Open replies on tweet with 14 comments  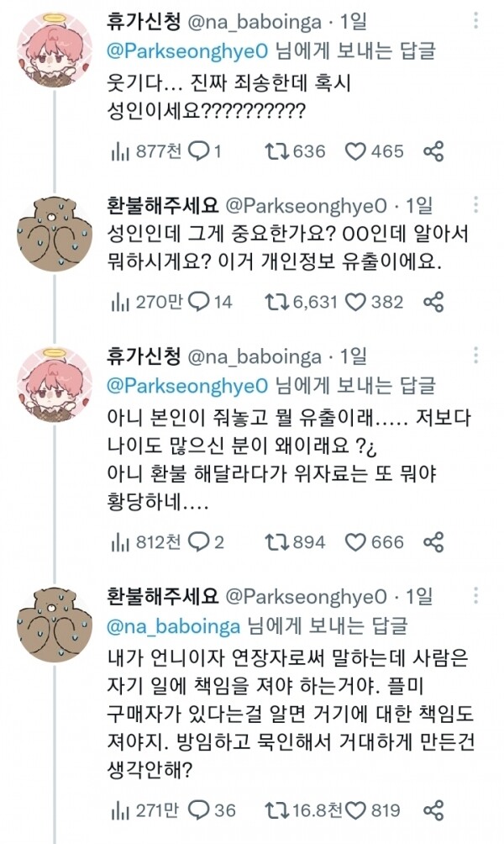click(198, 301)
